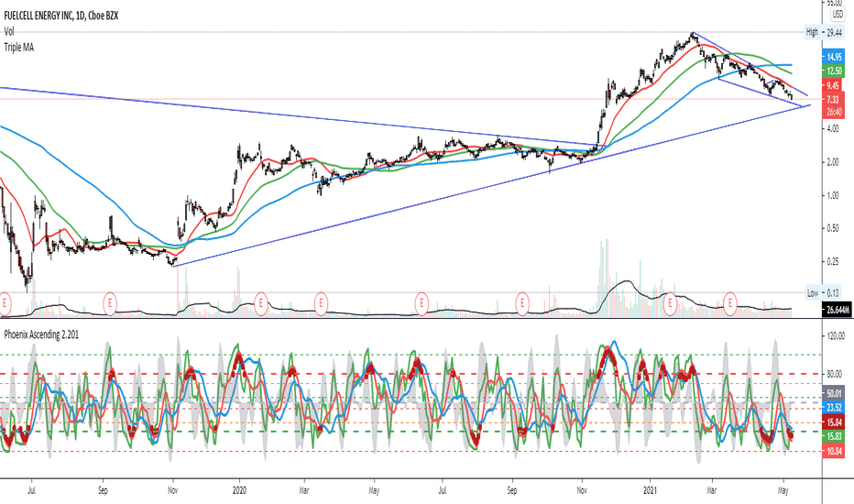Screen dimensions: 854x504
Task: Select the red 10.84 oscillator value
Action: pos(833,451)
